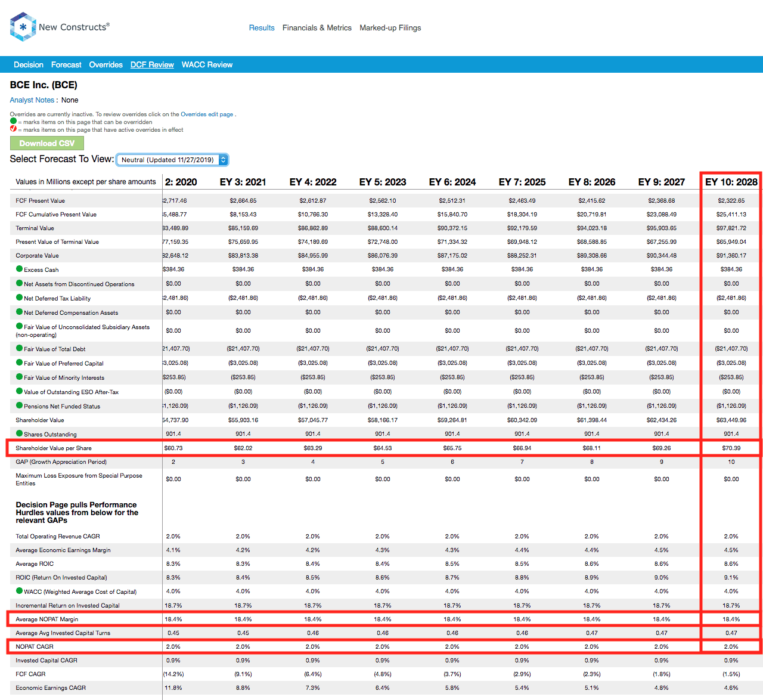Click the EY 7: 2025 column header
The image size is (763, 700).
(522, 182)
